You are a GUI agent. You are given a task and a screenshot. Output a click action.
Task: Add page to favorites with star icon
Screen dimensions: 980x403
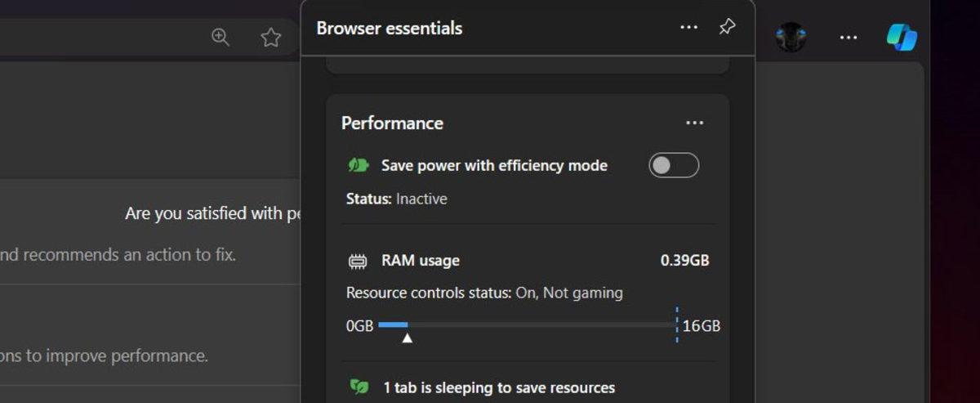coord(271,37)
